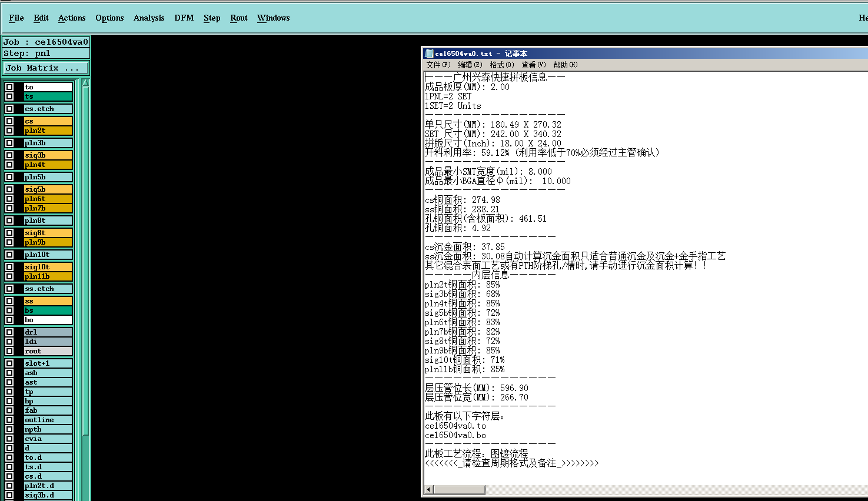
Task: Click the Notepad icon in ce16504va0.txt title bar
Action: click(x=429, y=54)
